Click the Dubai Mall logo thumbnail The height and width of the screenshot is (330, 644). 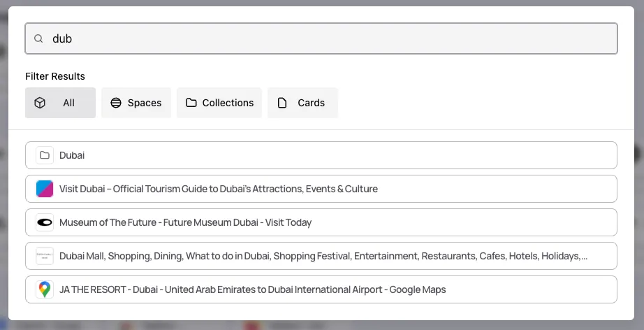45,256
